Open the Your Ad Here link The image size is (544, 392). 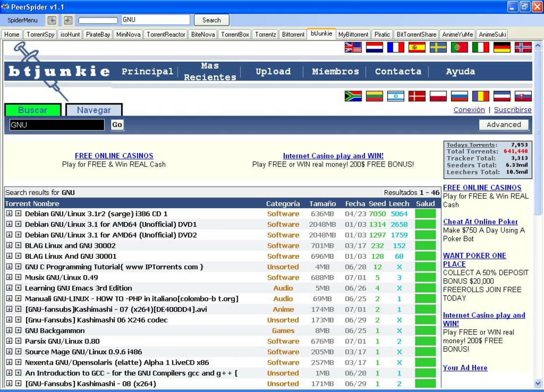[x=465, y=367]
